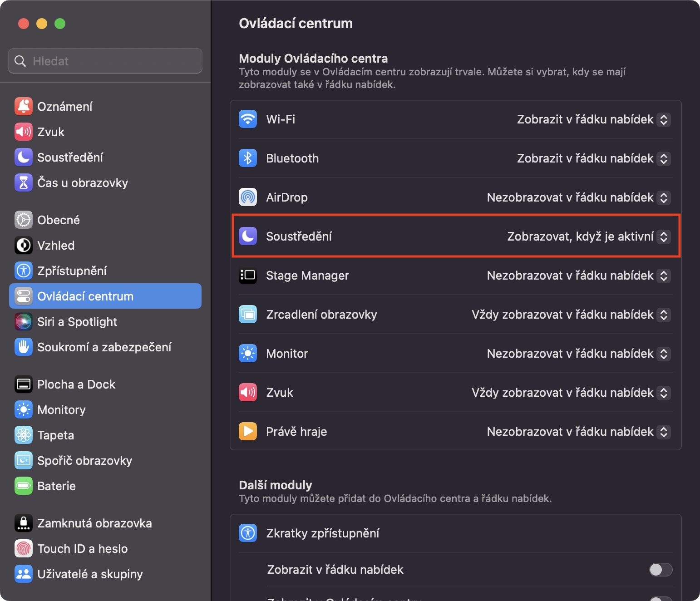
Task: Click the Zkratky zpřístupnění icon
Action: [248, 533]
